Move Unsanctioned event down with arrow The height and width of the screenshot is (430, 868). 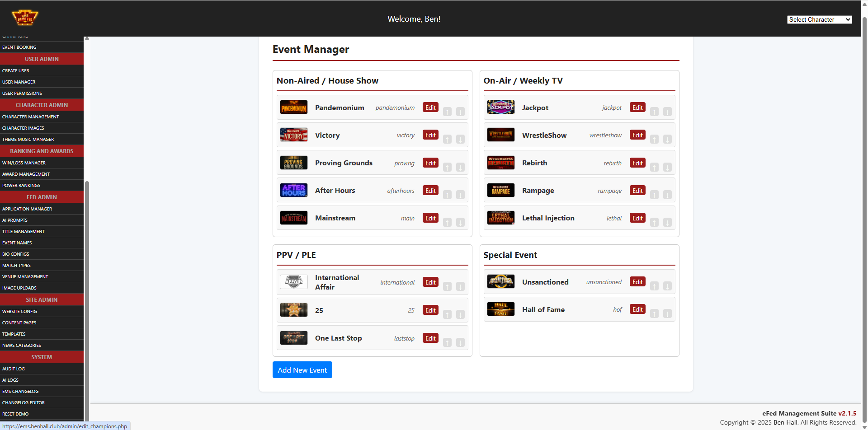pos(667,286)
